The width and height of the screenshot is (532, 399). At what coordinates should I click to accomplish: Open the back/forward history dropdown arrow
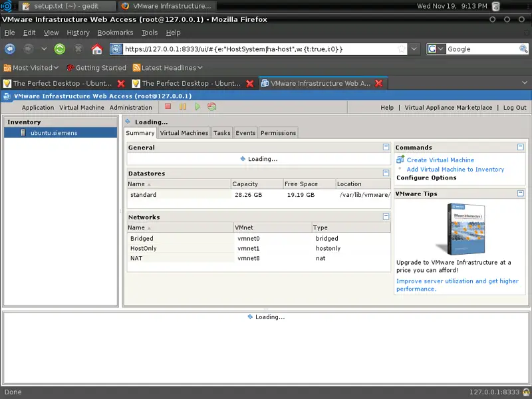pyautogui.click(x=44, y=49)
